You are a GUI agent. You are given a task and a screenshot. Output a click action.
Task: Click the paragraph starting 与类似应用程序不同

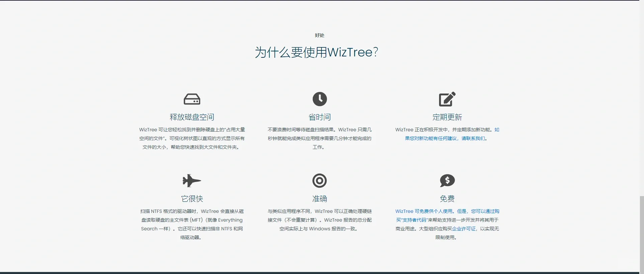coord(319,220)
